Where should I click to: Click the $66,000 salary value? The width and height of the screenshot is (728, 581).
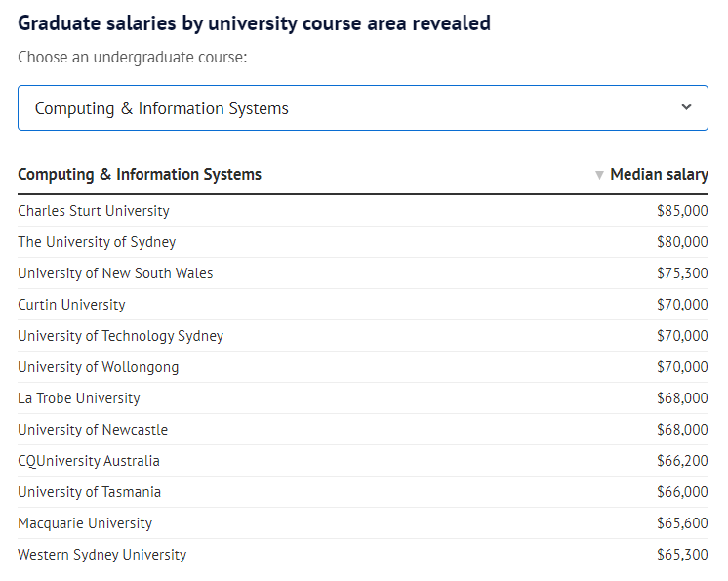click(682, 492)
